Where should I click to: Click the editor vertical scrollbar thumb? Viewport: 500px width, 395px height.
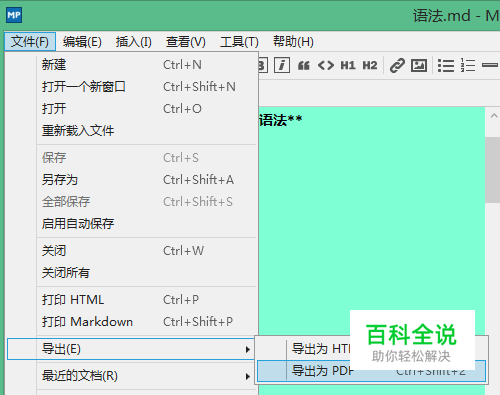pos(493,170)
